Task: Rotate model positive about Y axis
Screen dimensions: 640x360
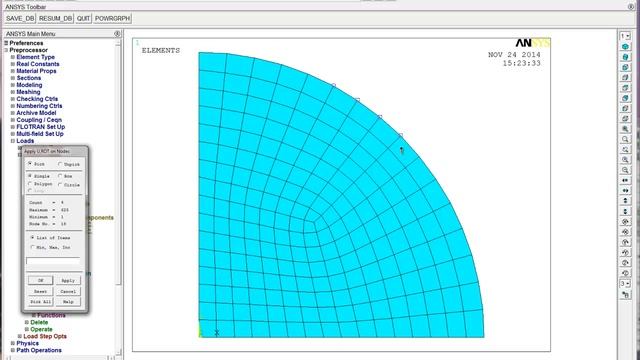Action: click(x=625, y=252)
